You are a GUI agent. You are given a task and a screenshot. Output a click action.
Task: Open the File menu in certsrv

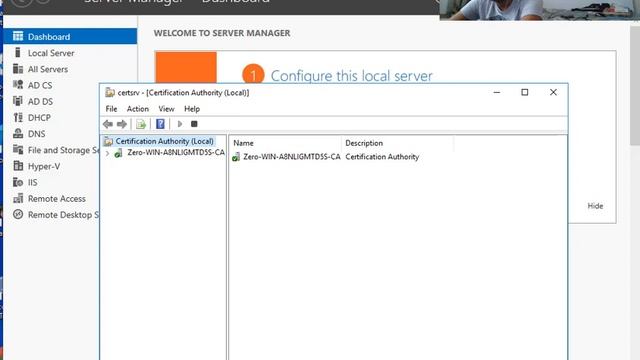pos(111,109)
